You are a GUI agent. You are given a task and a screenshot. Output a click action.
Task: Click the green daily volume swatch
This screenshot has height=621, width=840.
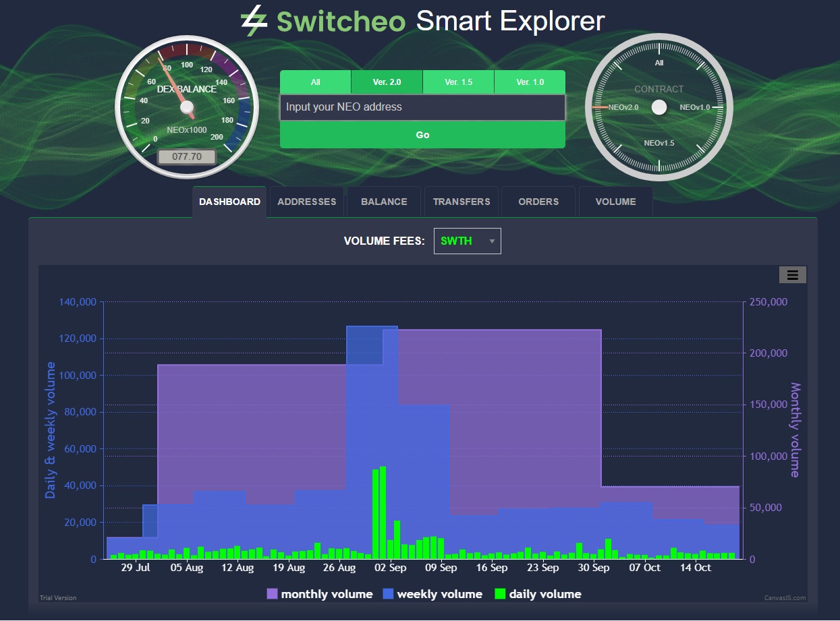[x=500, y=594]
